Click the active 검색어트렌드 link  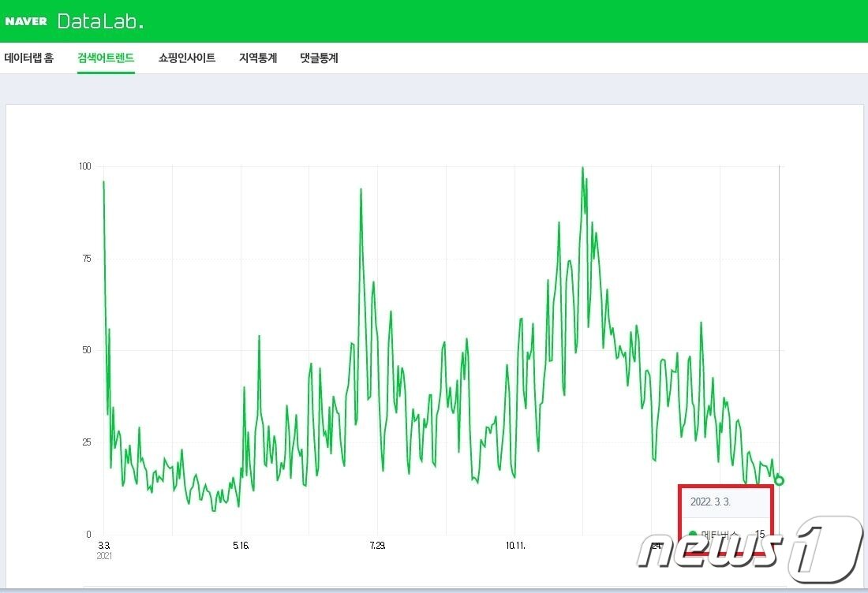click(x=107, y=58)
